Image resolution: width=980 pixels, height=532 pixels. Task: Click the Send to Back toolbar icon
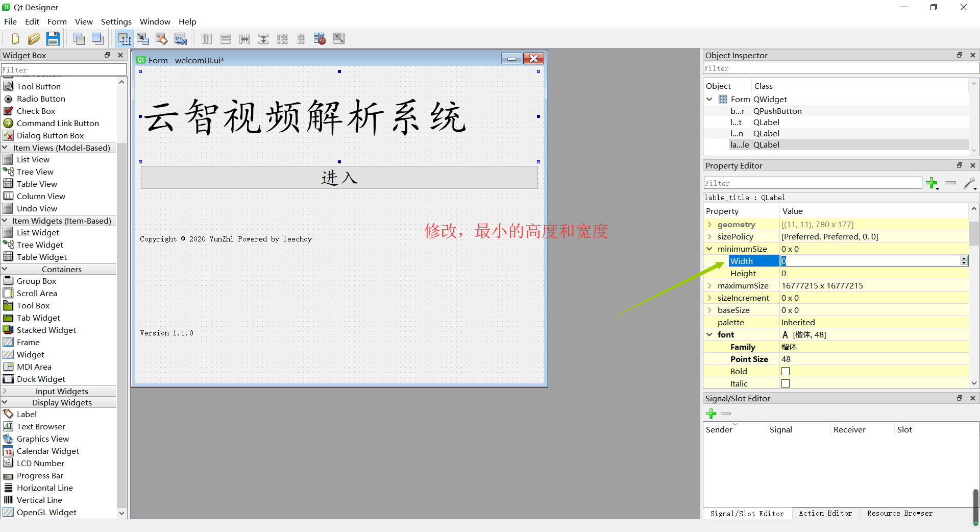click(x=79, y=39)
